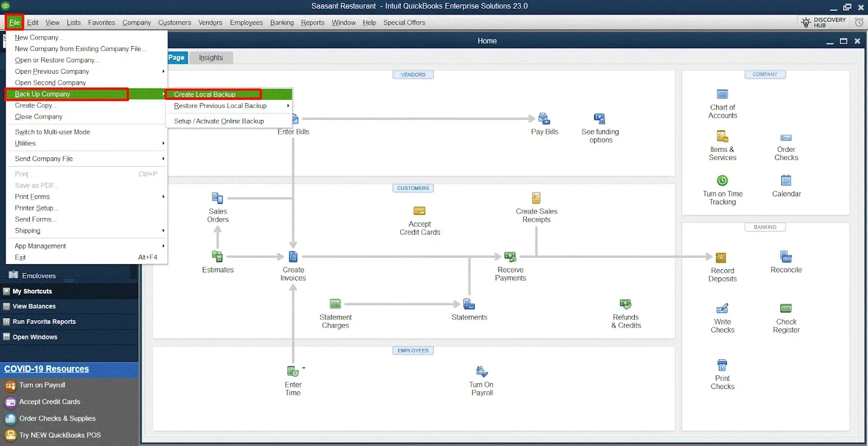This screenshot has height=446, width=868.
Task: Click the Turn on Time Tracking icon
Action: click(x=722, y=181)
